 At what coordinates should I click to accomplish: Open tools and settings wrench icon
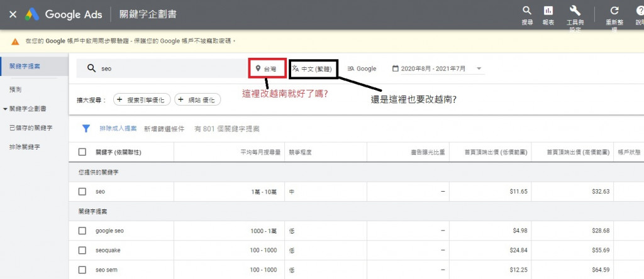click(575, 11)
